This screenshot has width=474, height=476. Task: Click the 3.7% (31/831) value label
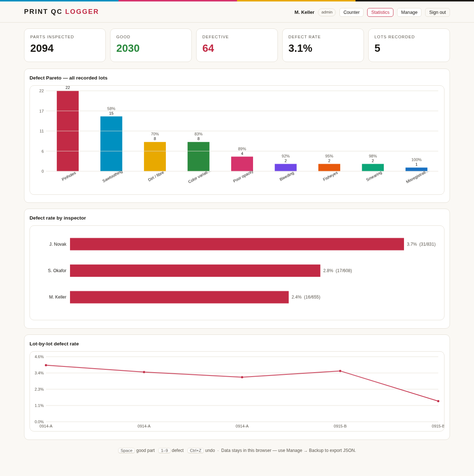pyautogui.click(x=421, y=244)
